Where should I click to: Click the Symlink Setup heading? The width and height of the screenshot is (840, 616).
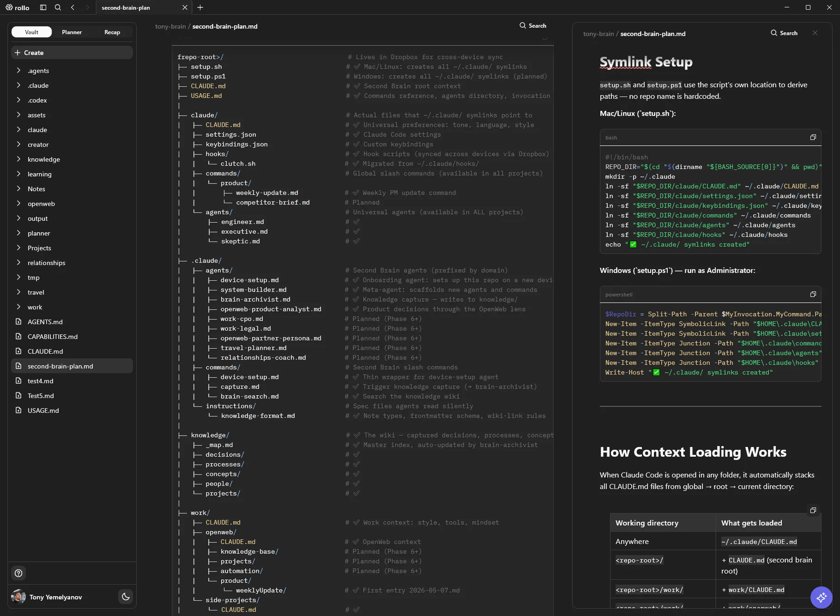(646, 62)
